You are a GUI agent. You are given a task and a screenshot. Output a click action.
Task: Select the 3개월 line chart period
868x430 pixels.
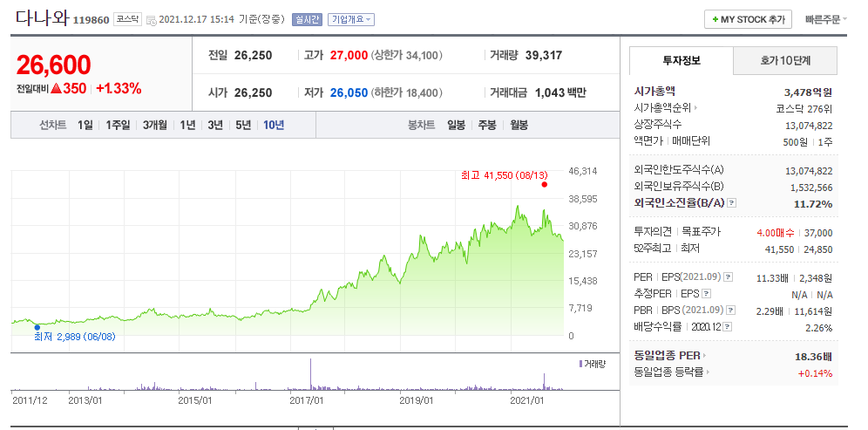[154, 126]
